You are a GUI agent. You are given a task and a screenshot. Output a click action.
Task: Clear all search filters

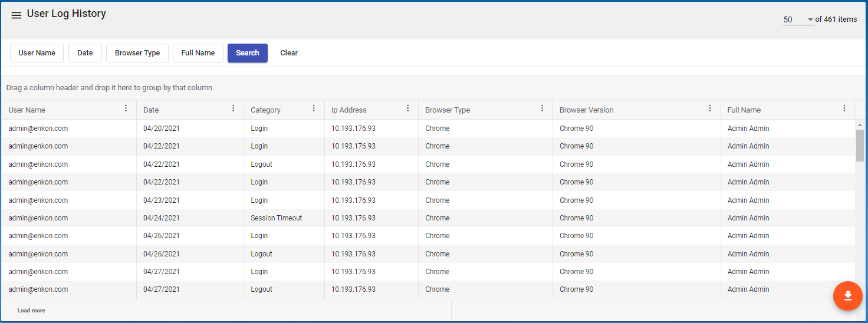click(x=289, y=53)
